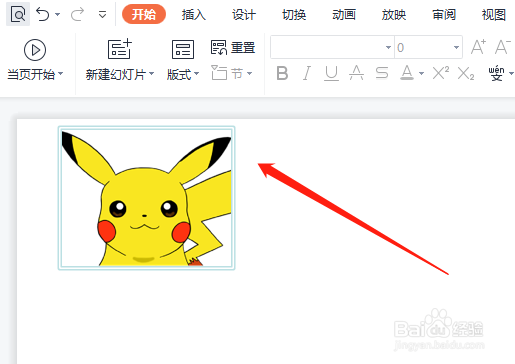
Task: Toggle strikethrough formatting
Action: (x=382, y=73)
